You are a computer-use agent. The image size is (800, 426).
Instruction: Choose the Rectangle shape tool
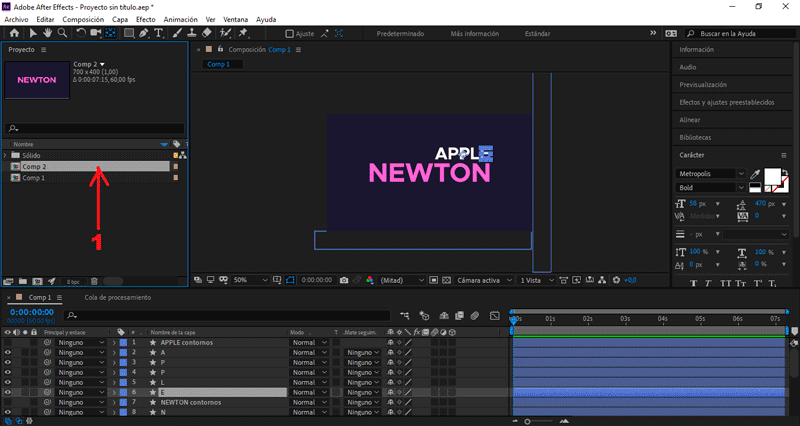point(127,33)
